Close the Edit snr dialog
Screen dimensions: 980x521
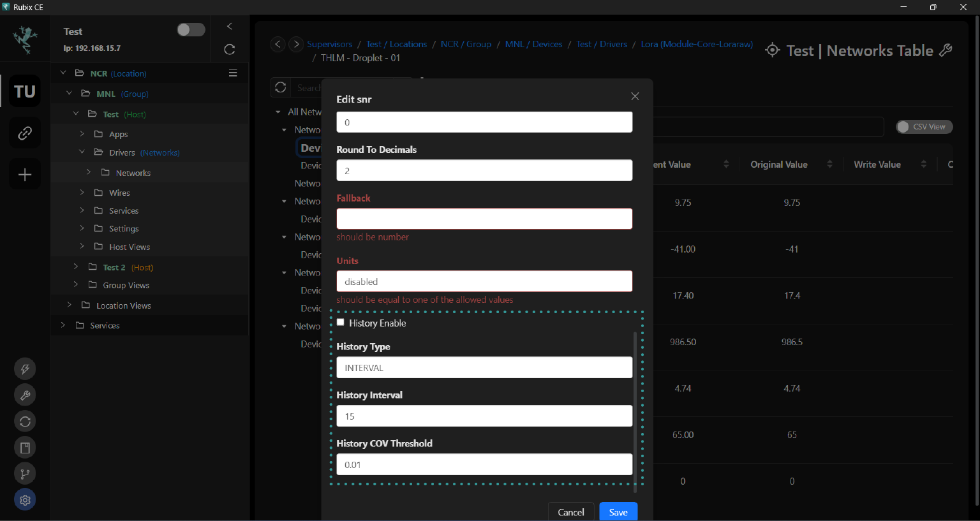(x=635, y=96)
